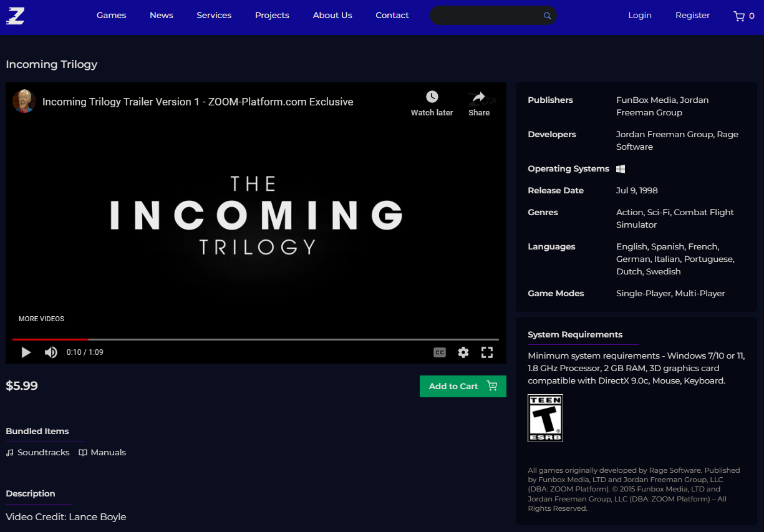This screenshot has height=532, width=764.
Task: Click the Description heading
Action: click(31, 493)
